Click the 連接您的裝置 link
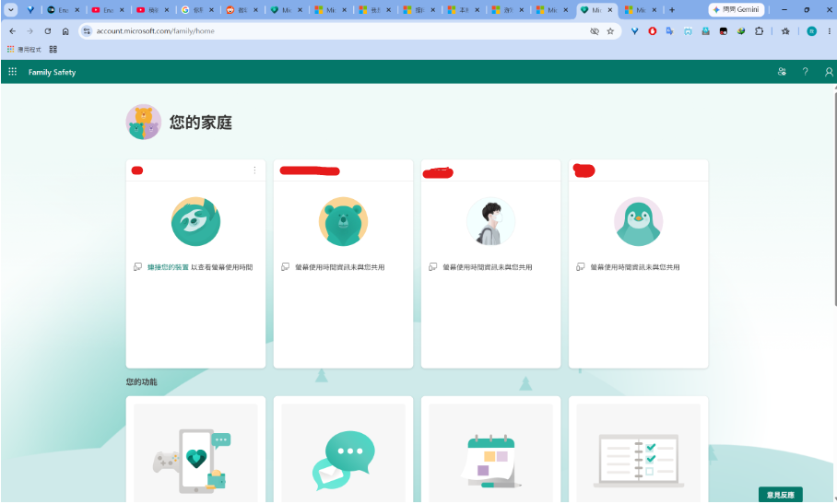The image size is (837, 504). tap(168, 267)
